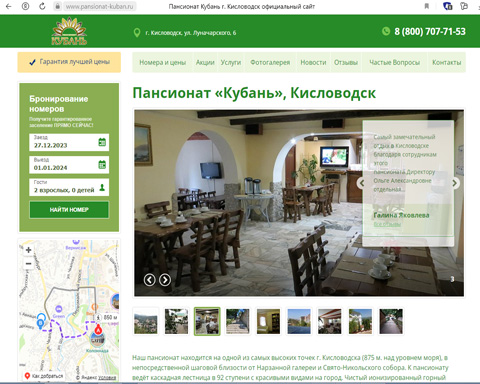480x384 pixels.
Task: Click the location pin icon near address
Action: click(137, 33)
